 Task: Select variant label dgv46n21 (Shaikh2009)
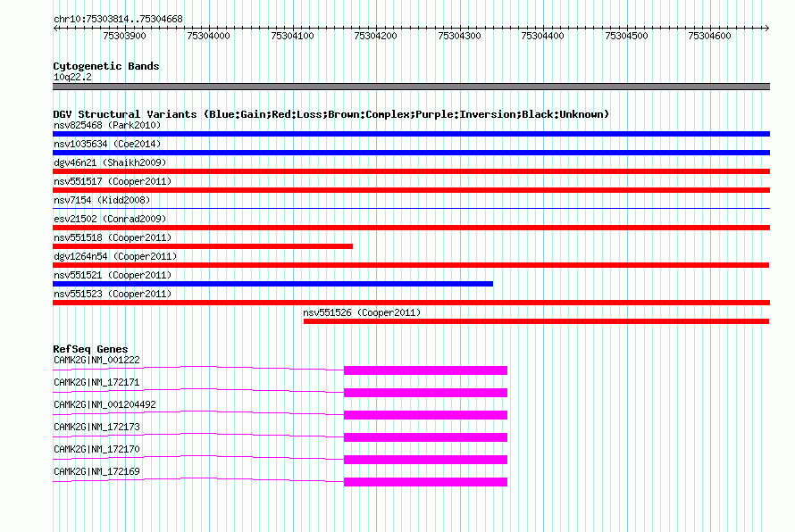pos(110,162)
